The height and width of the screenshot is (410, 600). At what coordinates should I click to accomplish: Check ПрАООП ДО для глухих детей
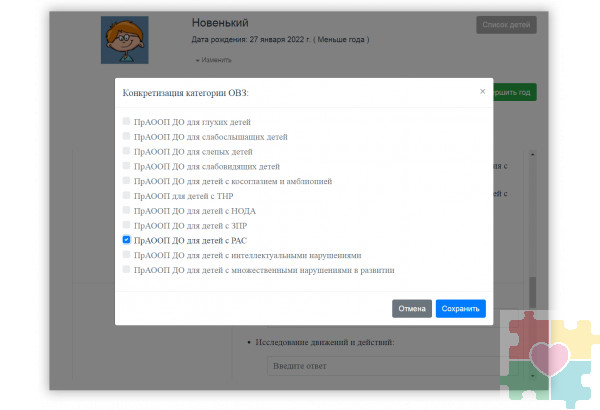(126, 120)
